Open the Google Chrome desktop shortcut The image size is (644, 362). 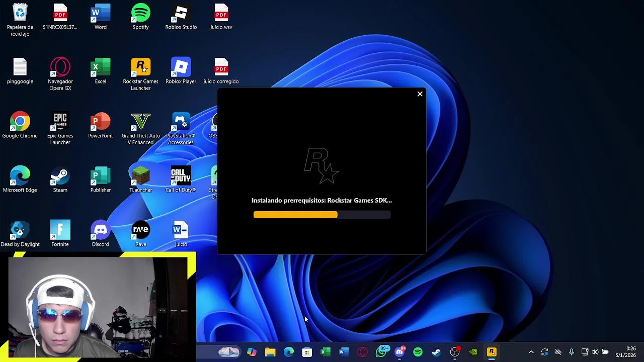pyautogui.click(x=20, y=125)
